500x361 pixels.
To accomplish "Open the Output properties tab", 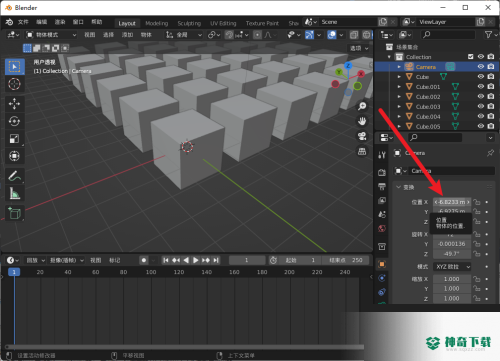I will (x=382, y=186).
